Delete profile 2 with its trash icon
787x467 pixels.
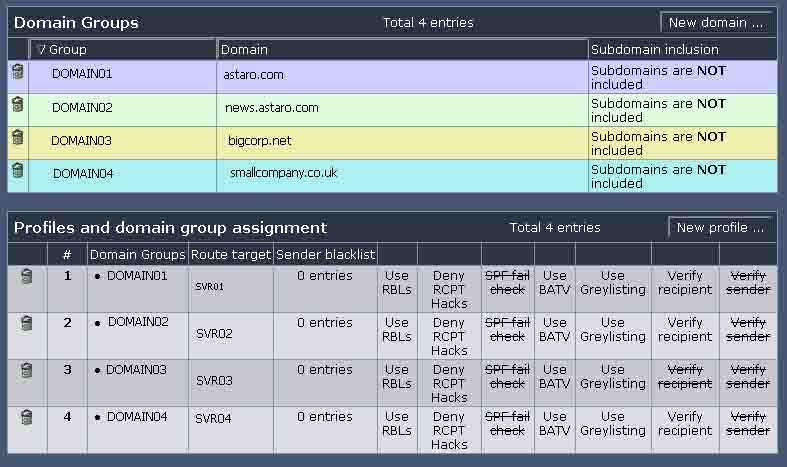click(x=26, y=324)
